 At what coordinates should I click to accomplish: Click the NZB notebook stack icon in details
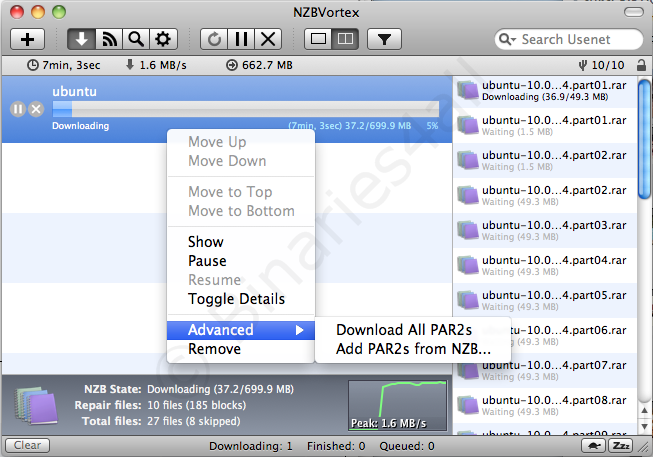35,406
